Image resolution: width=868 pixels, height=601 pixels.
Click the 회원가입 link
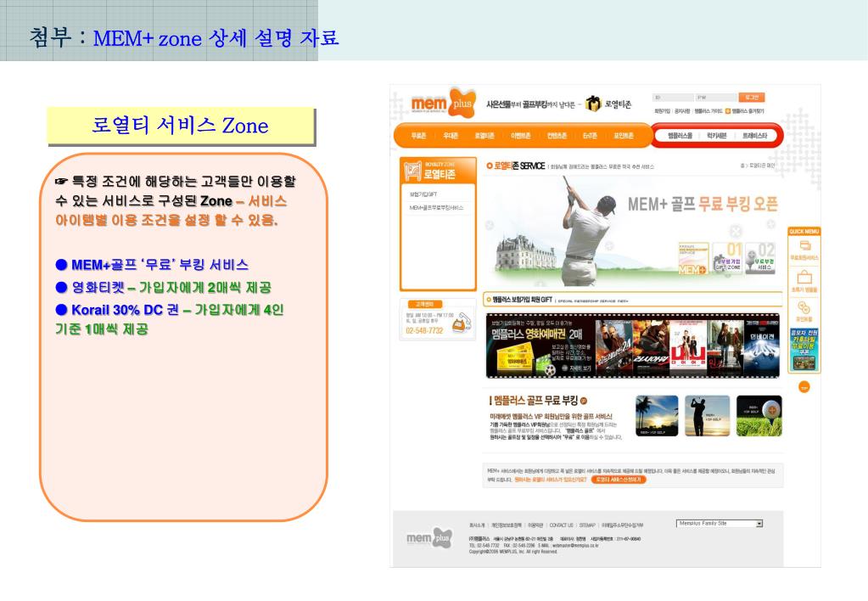pyautogui.click(x=662, y=111)
